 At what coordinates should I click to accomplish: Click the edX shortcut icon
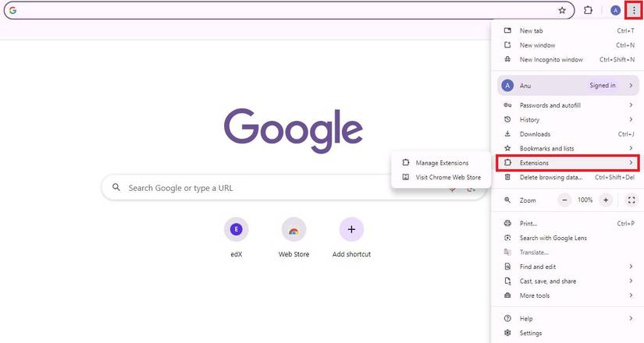tap(236, 229)
